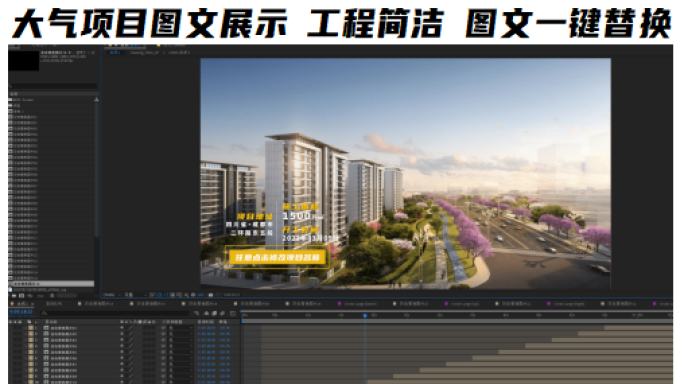Click Project panel search field
Image resolution: width=684 pixels, height=384 pixels.
click(x=53, y=86)
